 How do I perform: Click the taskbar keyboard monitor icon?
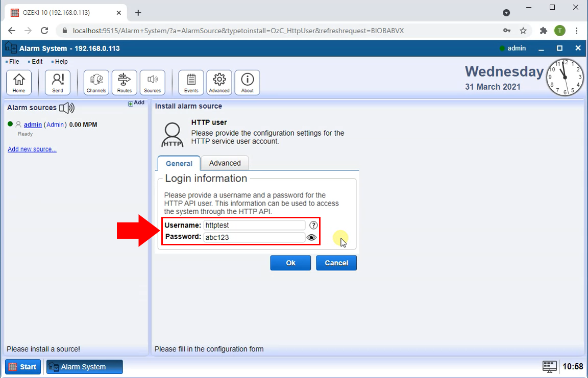549,367
